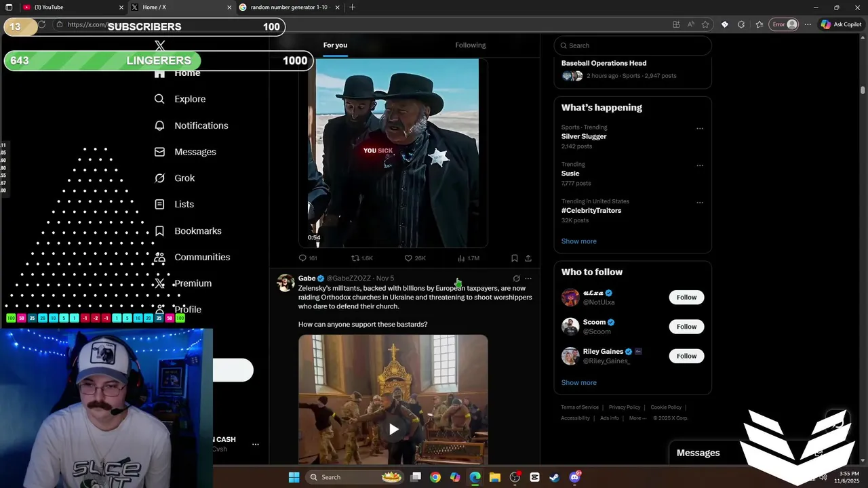
Task: Open the #CelebrityTraitors trend
Action: [x=591, y=211]
